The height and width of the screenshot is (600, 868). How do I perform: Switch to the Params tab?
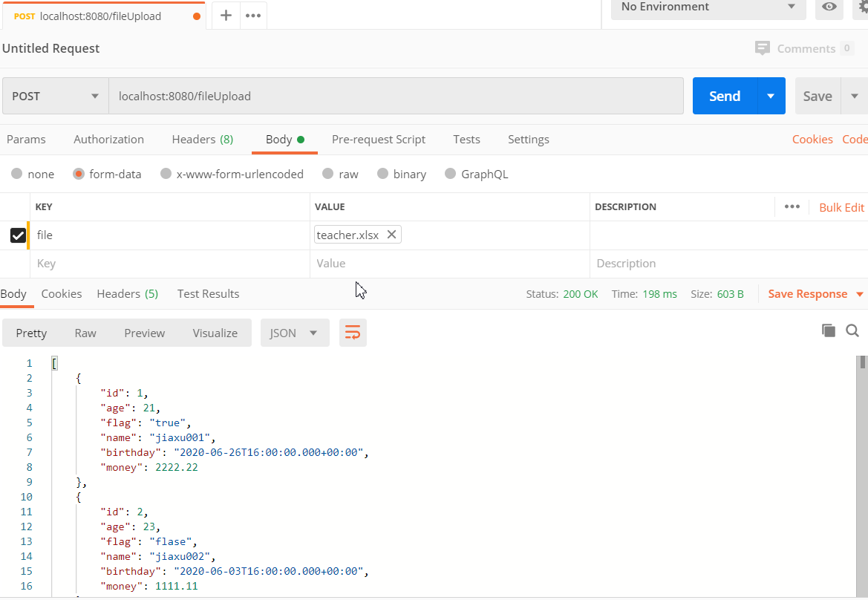[26, 140]
